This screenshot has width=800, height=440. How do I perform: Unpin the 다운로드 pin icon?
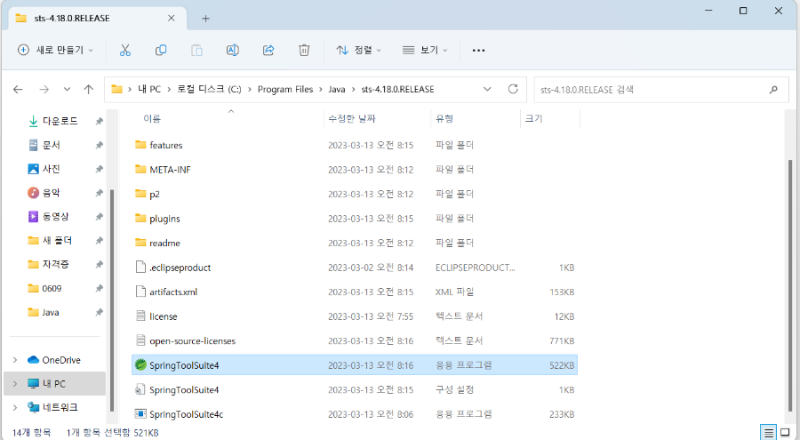tap(99, 121)
